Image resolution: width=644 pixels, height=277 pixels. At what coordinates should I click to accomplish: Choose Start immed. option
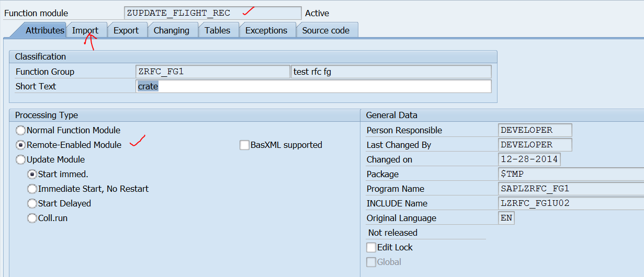click(x=32, y=174)
